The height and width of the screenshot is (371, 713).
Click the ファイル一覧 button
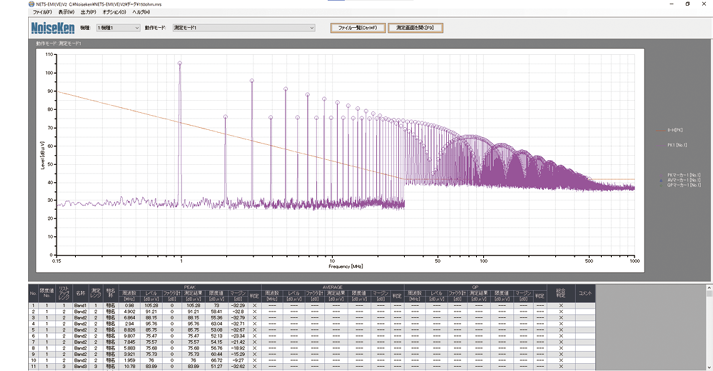(x=358, y=28)
